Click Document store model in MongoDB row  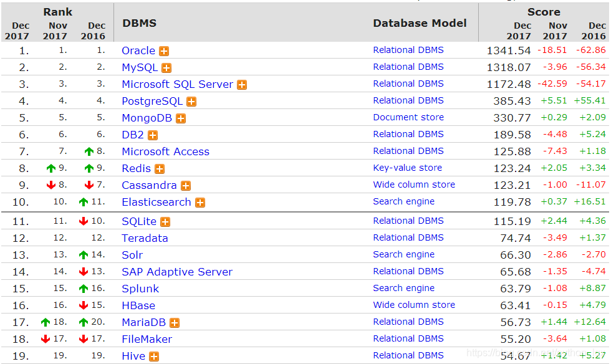tap(408, 117)
